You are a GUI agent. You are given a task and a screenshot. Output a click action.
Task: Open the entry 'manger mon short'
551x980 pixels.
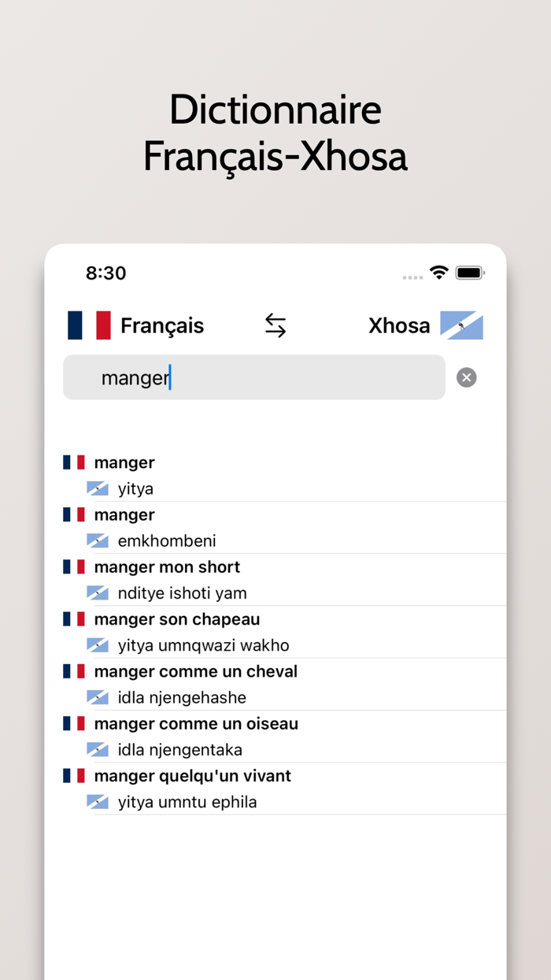pos(168,566)
